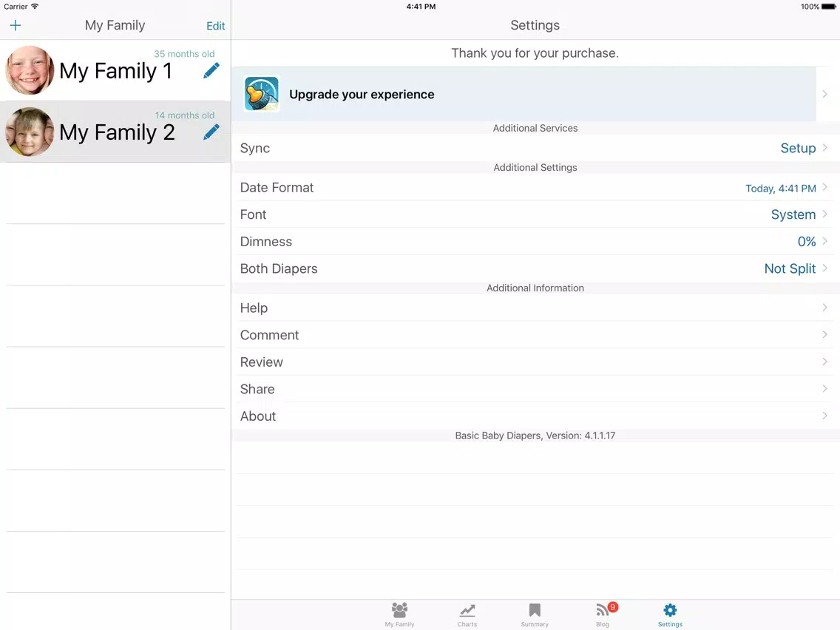Click the 'Additional Services' section header
The width and height of the screenshot is (840, 630).
(x=535, y=128)
